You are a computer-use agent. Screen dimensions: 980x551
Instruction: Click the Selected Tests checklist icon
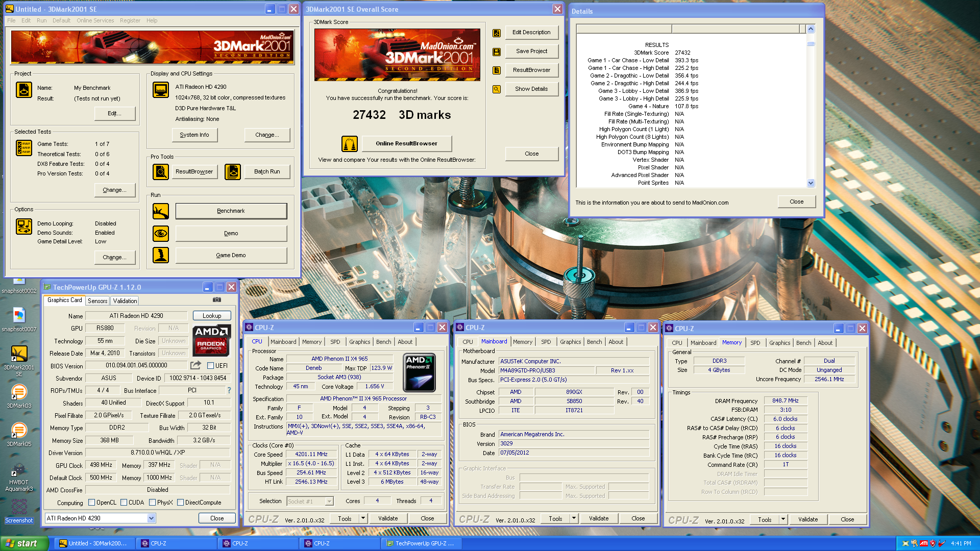(24, 148)
